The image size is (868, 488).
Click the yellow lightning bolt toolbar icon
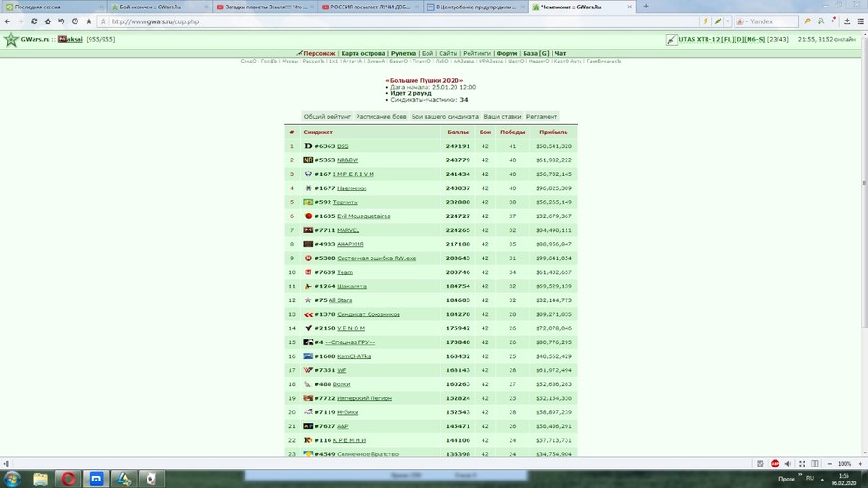click(706, 21)
